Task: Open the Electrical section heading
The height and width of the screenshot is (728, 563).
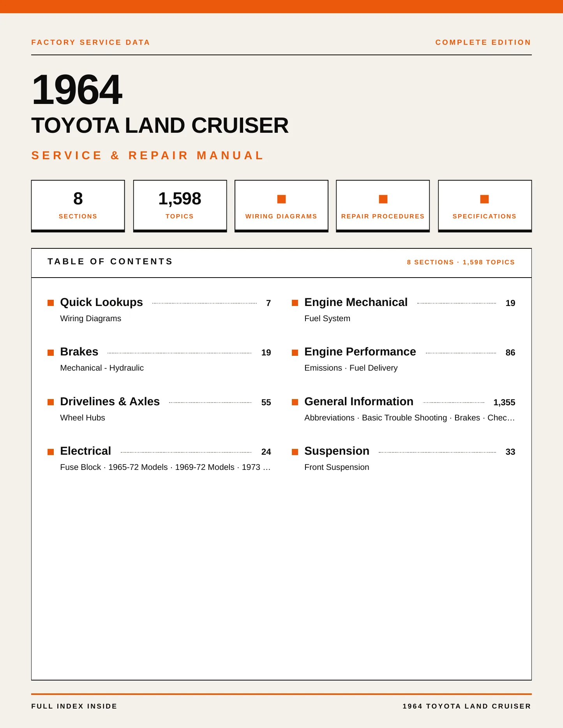Action: (85, 451)
